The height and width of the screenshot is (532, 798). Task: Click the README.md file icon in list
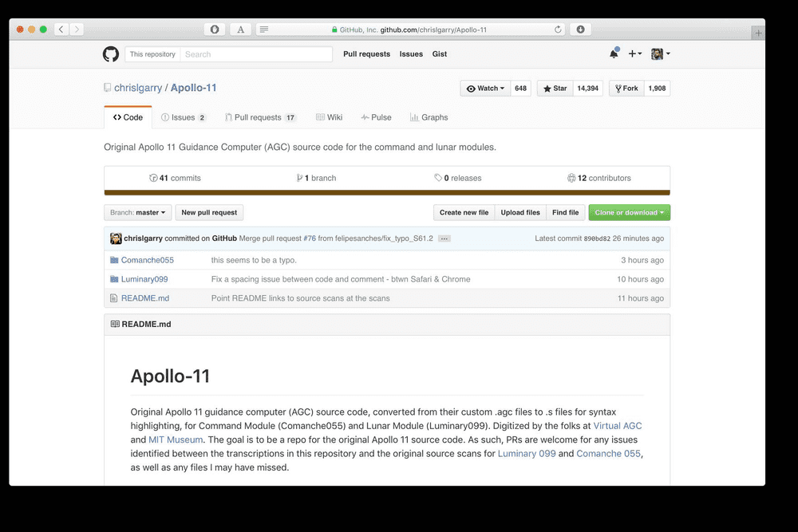point(113,298)
